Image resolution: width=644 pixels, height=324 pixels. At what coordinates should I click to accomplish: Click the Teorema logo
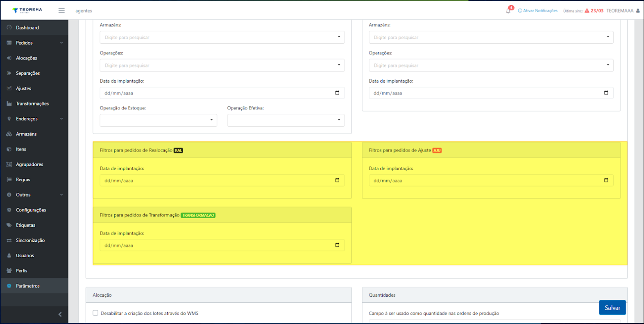[27, 10]
